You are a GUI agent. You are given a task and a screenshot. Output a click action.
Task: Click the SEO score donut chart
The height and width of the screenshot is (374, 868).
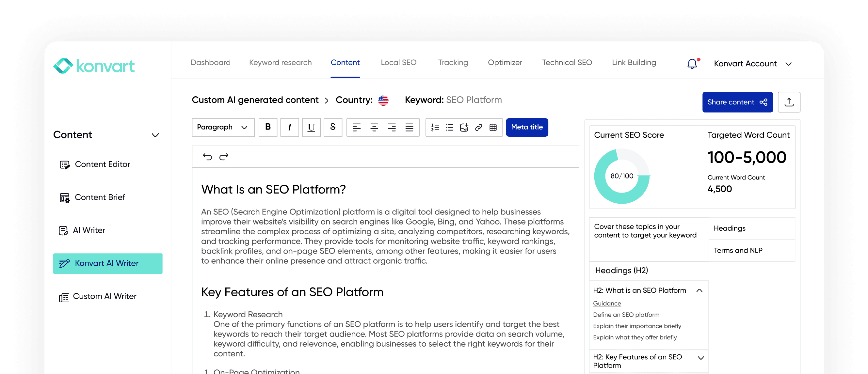622,176
